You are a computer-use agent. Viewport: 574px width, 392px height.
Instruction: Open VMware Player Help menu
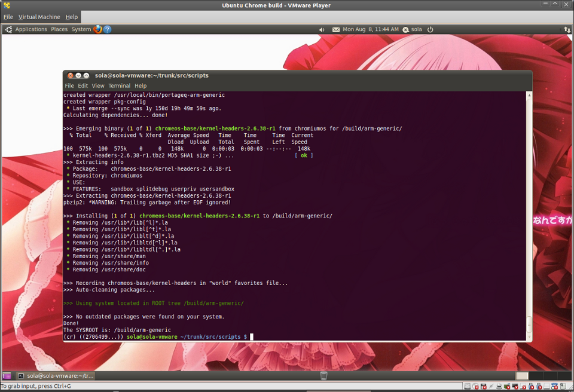[x=72, y=17]
